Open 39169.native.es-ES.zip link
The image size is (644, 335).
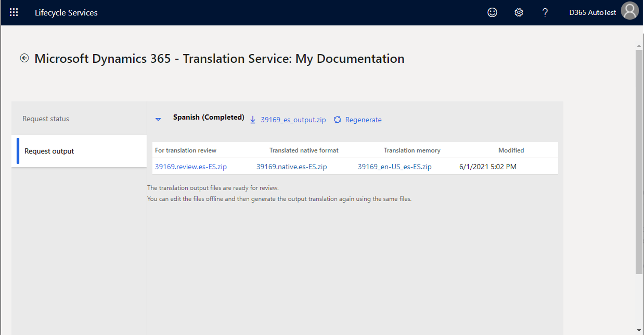tap(292, 167)
